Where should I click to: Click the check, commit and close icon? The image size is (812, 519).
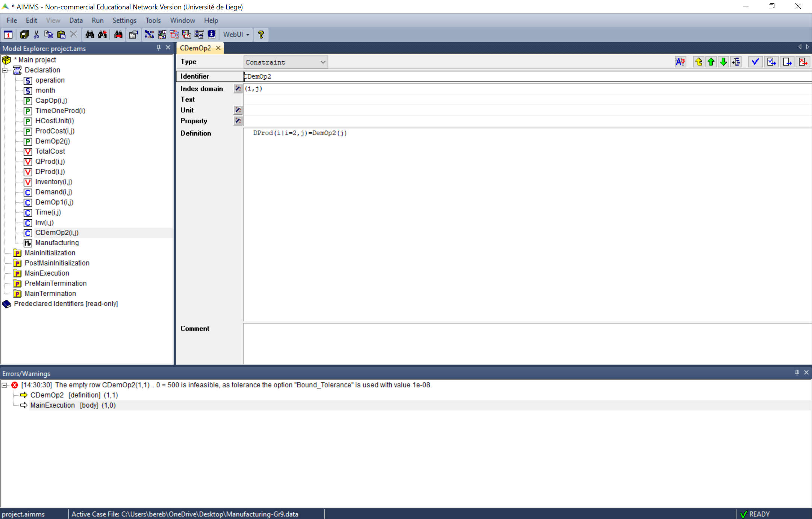pyautogui.click(x=771, y=62)
